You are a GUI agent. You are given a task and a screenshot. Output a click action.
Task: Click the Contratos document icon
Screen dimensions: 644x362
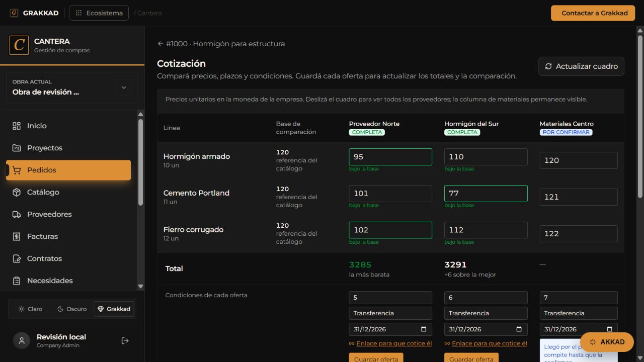tap(17, 258)
